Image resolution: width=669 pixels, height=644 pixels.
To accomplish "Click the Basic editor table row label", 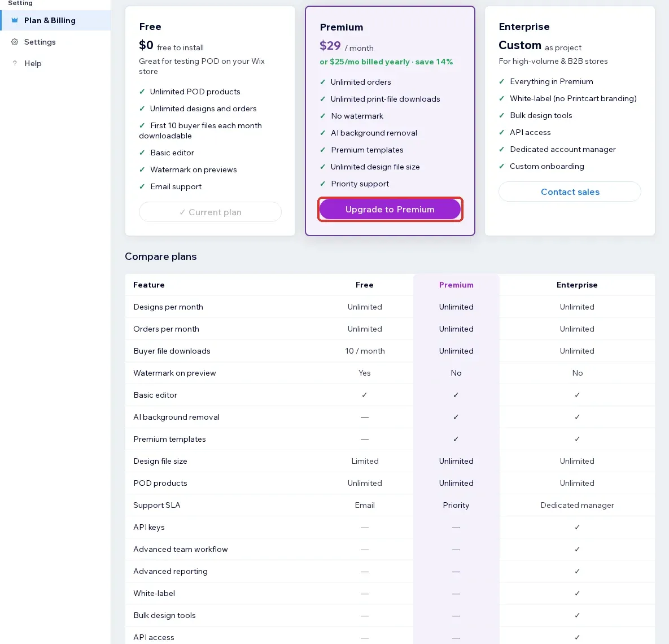I will click(155, 395).
